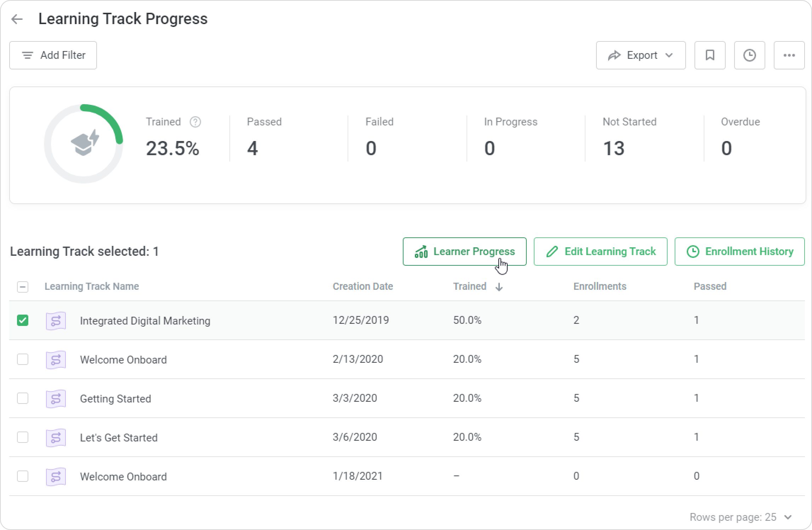This screenshot has height=530, width=812.
Task: Expand the Export dropdown
Action: coord(641,55)
